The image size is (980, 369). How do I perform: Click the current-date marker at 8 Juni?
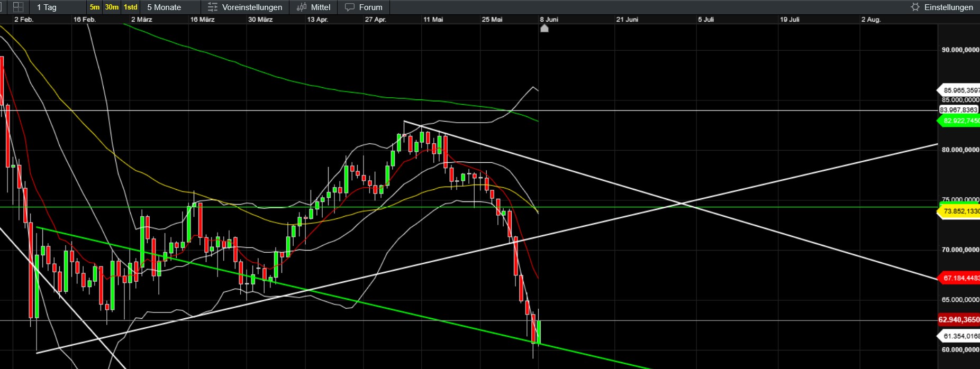click(545, 28)
